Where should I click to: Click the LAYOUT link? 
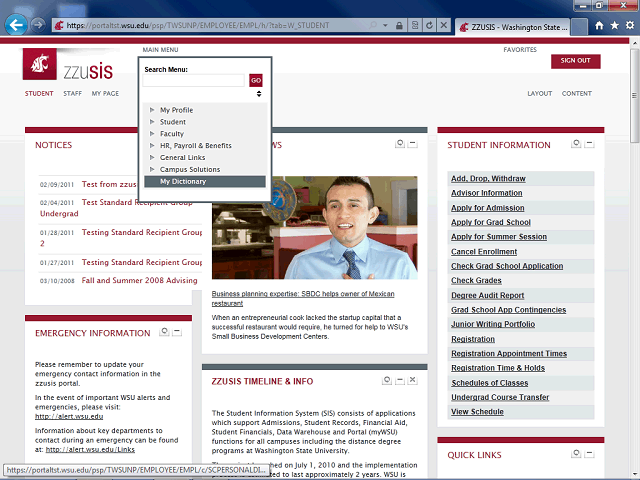540,93
